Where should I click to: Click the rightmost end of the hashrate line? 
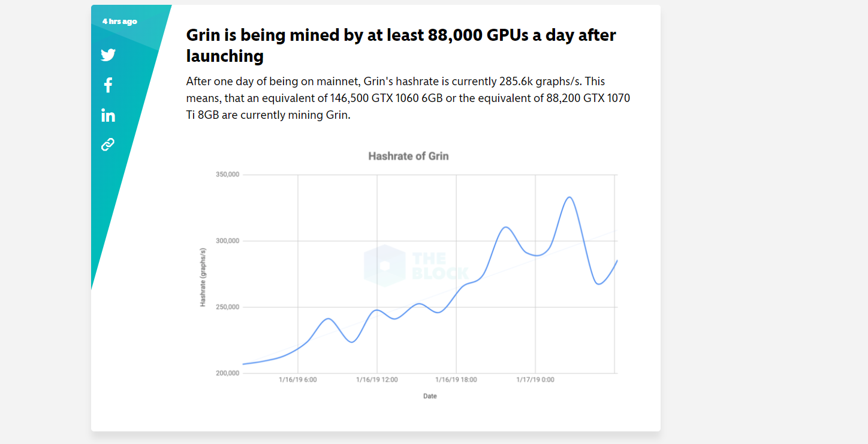coord(617,260)
